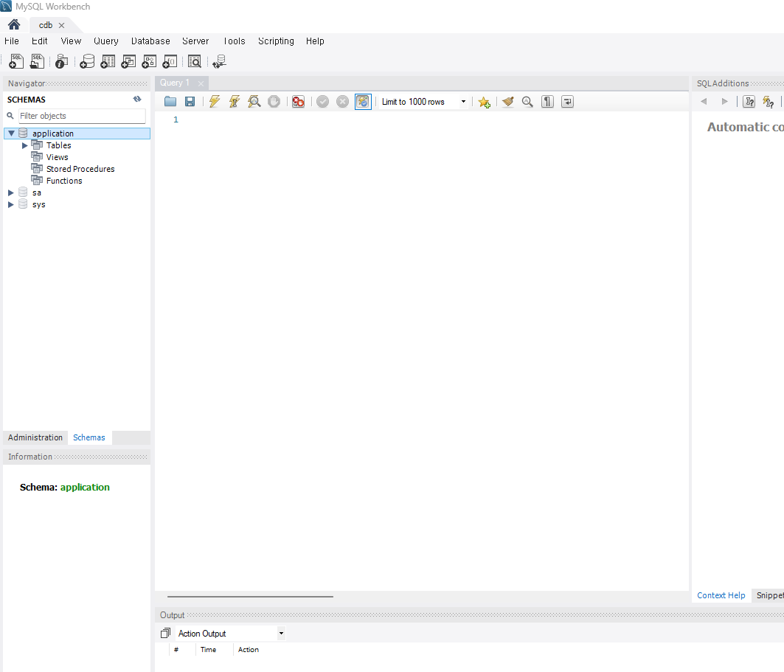
Task: Go back in the SQL Additions help
Action: tap(704, 102)
